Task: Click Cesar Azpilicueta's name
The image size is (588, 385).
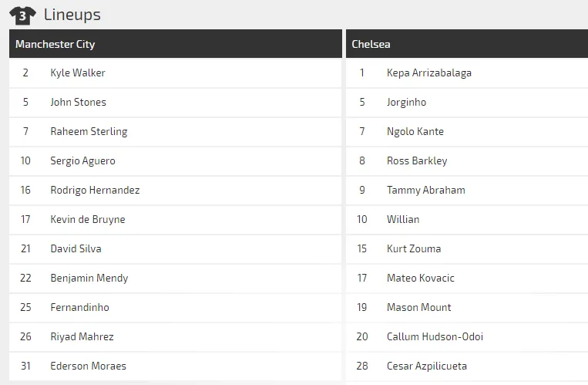Action: coord(427,366)
